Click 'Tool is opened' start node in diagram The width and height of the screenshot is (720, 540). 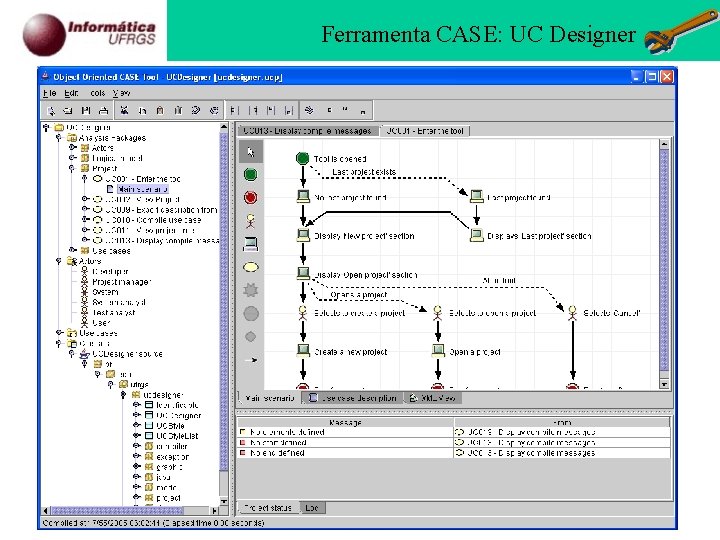[x=303, y=158]
